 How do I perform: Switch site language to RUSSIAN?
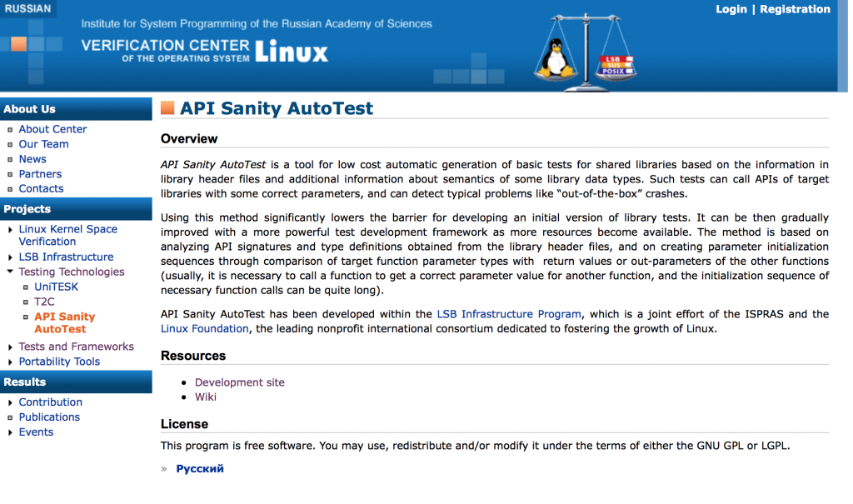tap(27, 8)
